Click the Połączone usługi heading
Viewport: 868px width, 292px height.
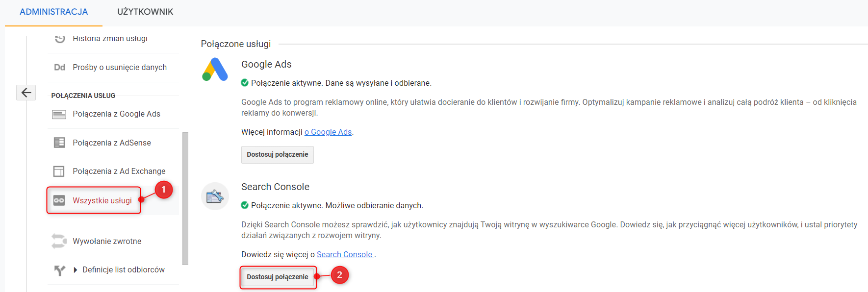236,44
